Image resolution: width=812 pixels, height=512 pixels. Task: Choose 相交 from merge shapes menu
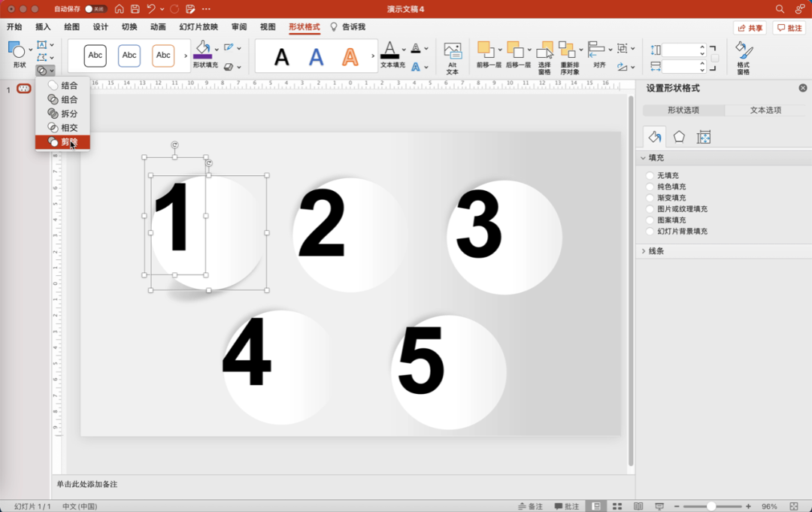62,127
